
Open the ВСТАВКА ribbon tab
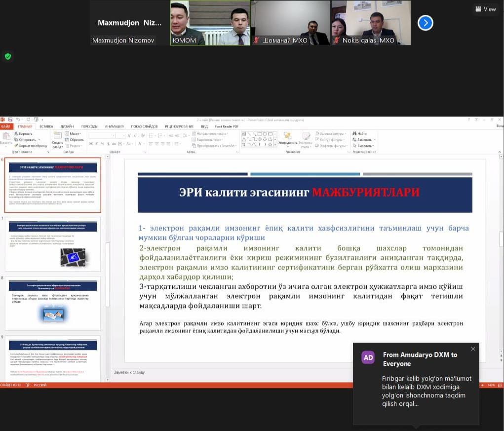tap(46, 126)
